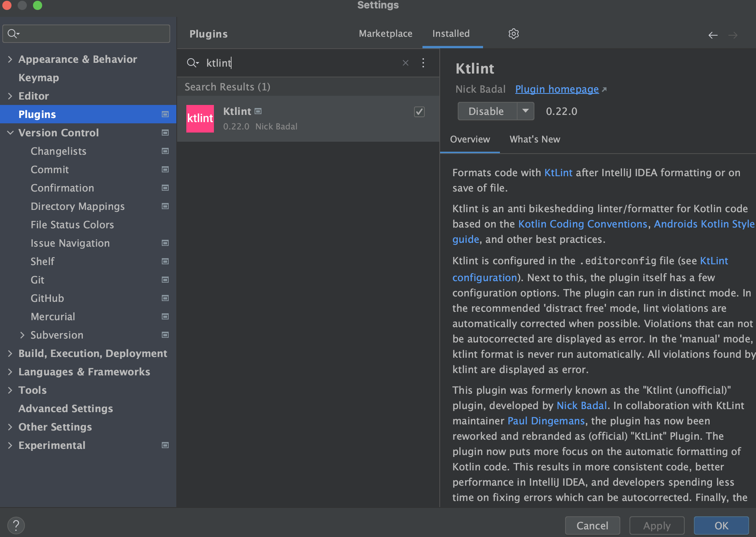756x537 pixels.
Task: Expand the Tools section
Action: (10, 390)
